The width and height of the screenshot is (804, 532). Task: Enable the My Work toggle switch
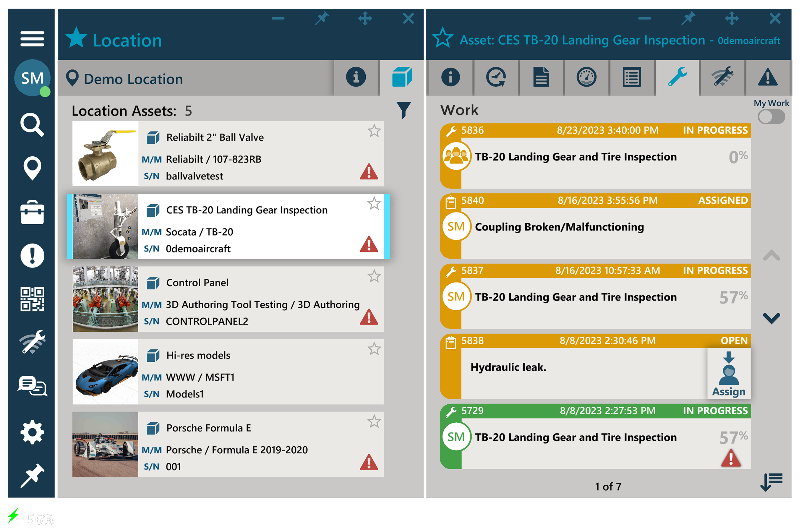point(771,116)
